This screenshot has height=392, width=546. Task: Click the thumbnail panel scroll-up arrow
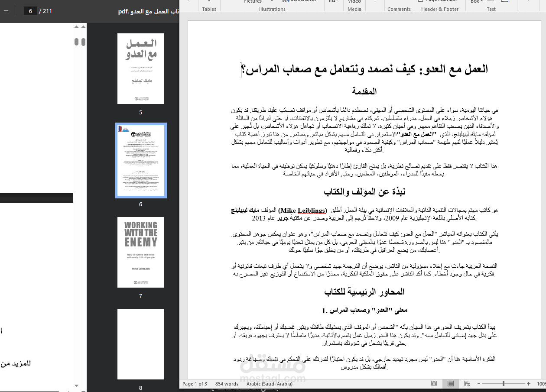83,27
